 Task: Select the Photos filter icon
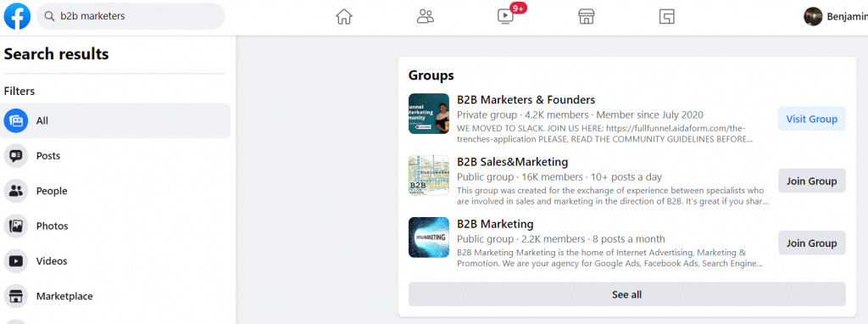pos(16,226)
